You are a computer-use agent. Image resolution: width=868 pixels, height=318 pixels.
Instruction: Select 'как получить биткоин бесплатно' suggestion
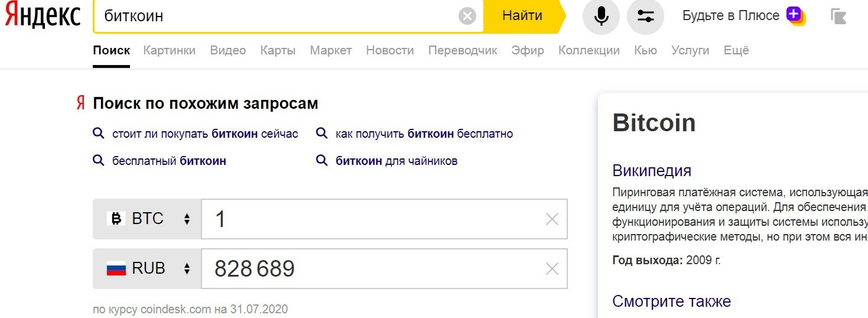pos(424,134)
